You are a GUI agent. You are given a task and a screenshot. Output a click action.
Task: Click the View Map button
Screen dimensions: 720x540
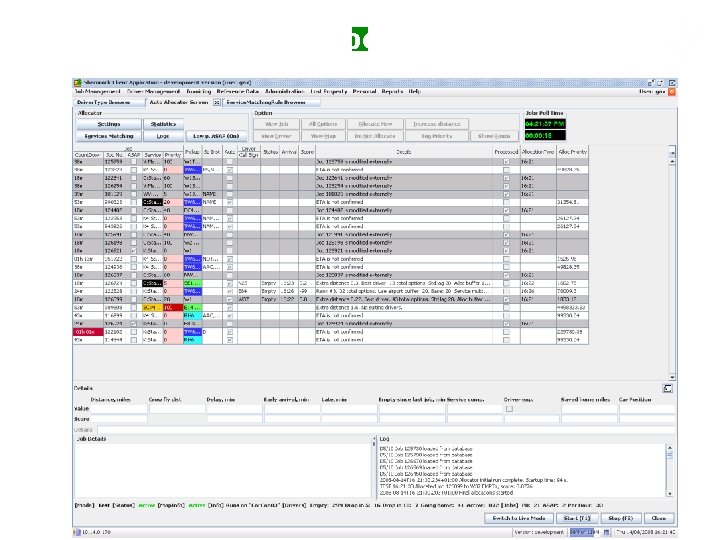pyautogui.click(x=323, y=136)
